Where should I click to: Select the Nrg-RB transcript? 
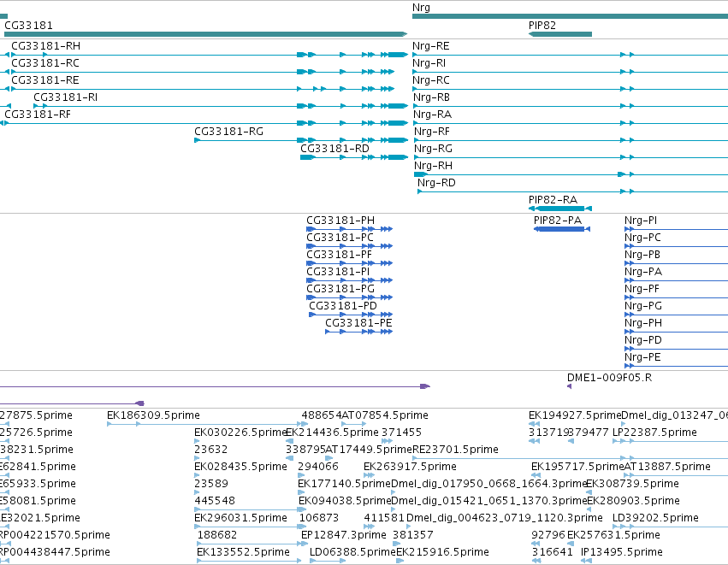pos(431,97)
